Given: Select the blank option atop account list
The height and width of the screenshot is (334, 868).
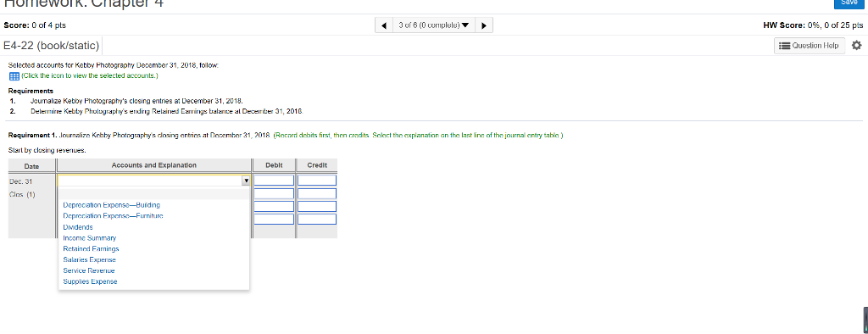Looking at the screenshot, I should click(x=154, y=194).
